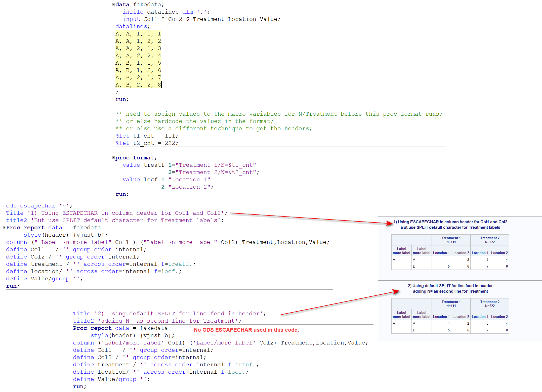Collapse the data fakedata code block
542x392 pixels.
tap(114, 4)
